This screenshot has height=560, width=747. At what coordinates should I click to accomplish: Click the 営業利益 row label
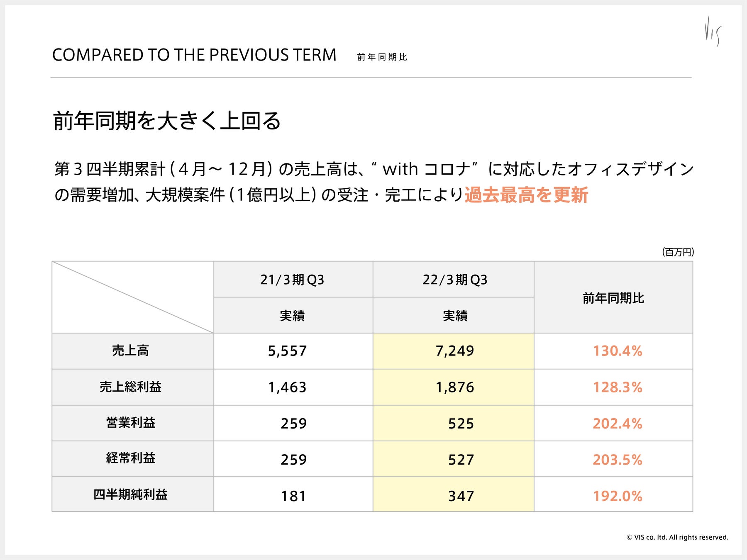130,423
